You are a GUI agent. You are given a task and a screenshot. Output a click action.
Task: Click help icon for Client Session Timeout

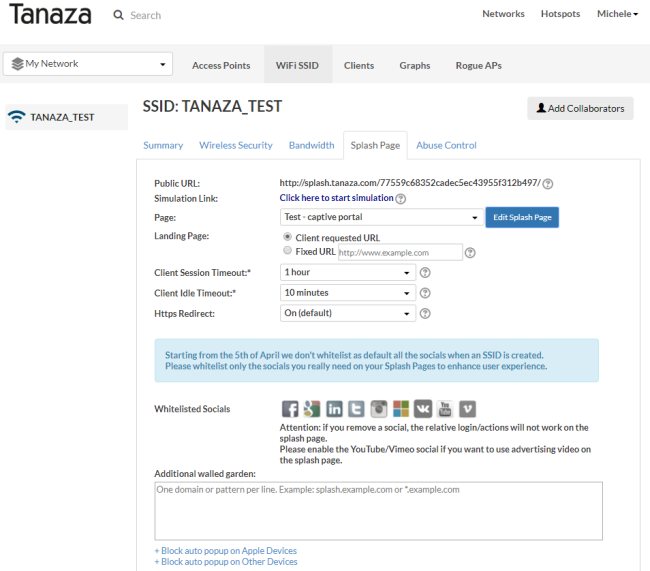pyautogui.click(x=425, y=272)
